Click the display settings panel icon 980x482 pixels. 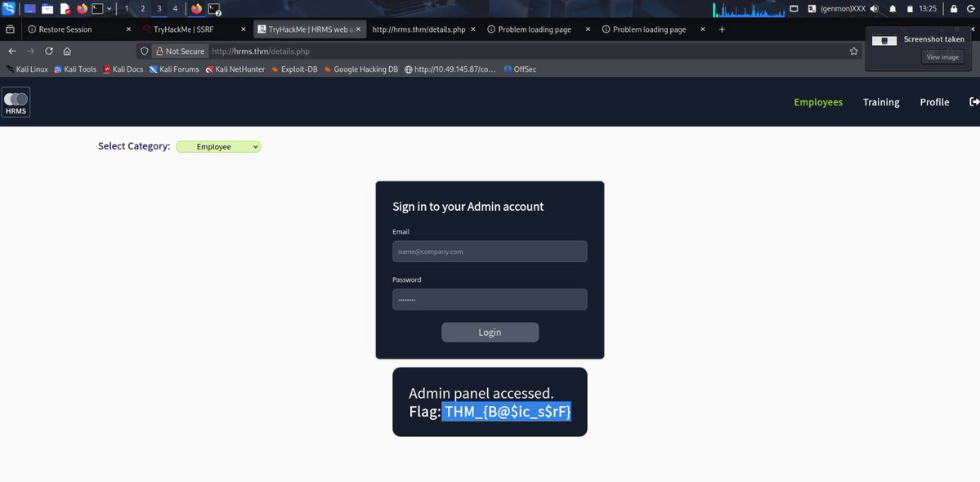794,9
